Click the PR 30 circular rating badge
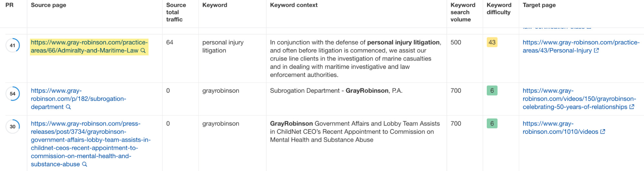 [13, 127]
